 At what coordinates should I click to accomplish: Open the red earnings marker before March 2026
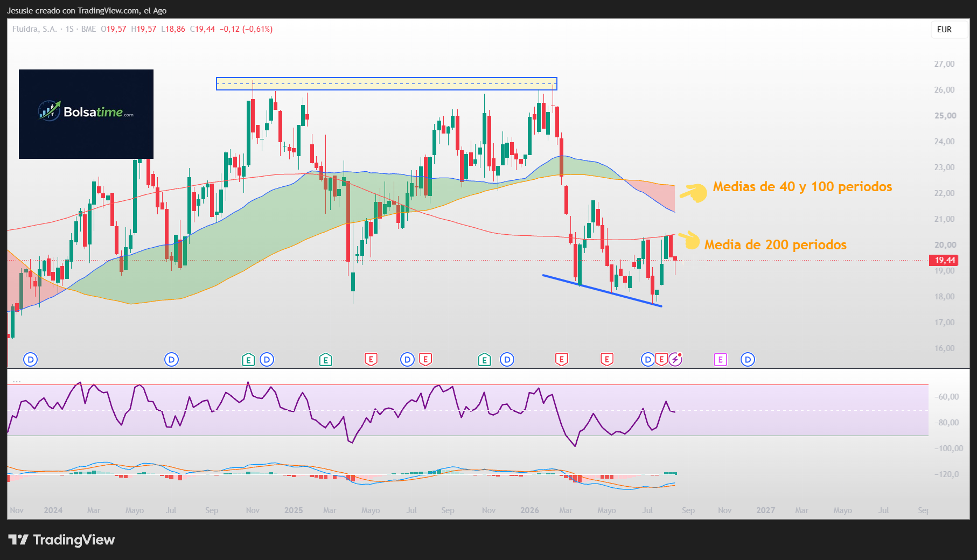pyautogui.click(x=562, y=359)
